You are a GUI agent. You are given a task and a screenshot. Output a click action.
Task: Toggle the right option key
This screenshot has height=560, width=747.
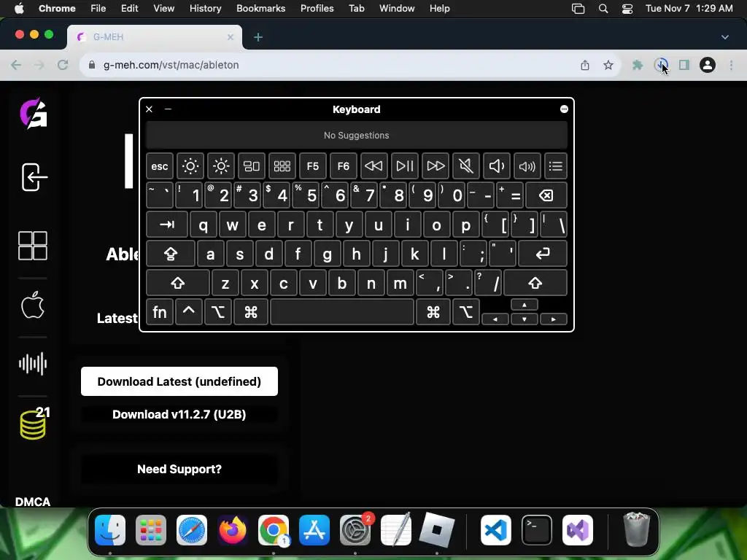[x=465, y=312]
